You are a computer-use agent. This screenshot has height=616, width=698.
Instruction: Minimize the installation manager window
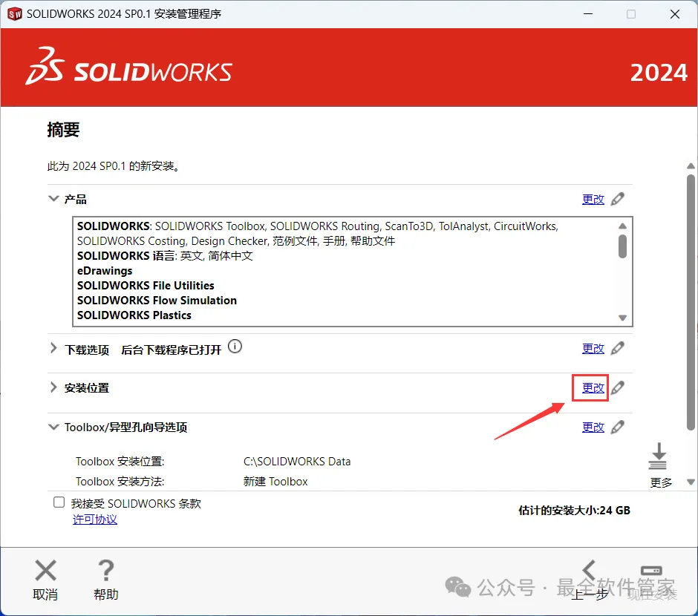pos(588,14)
